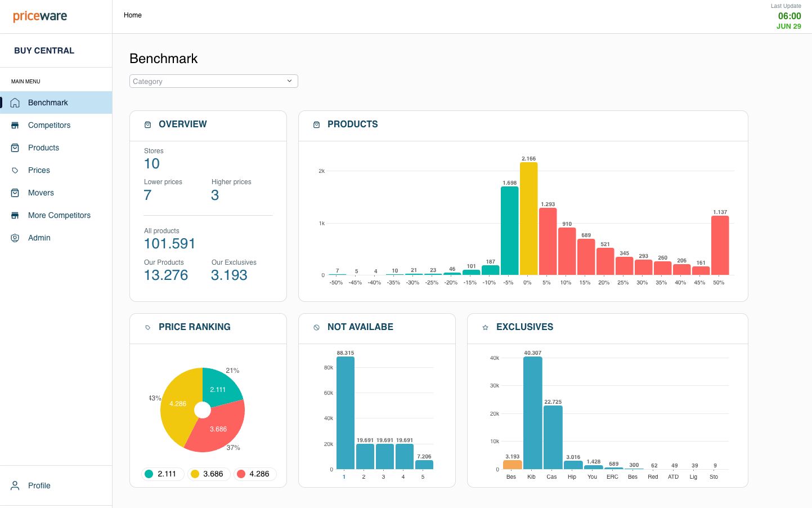The width and height of the screenshot is (812, 508).
Task: Click the Overview card header icon
Action: (x=147, y=124)
